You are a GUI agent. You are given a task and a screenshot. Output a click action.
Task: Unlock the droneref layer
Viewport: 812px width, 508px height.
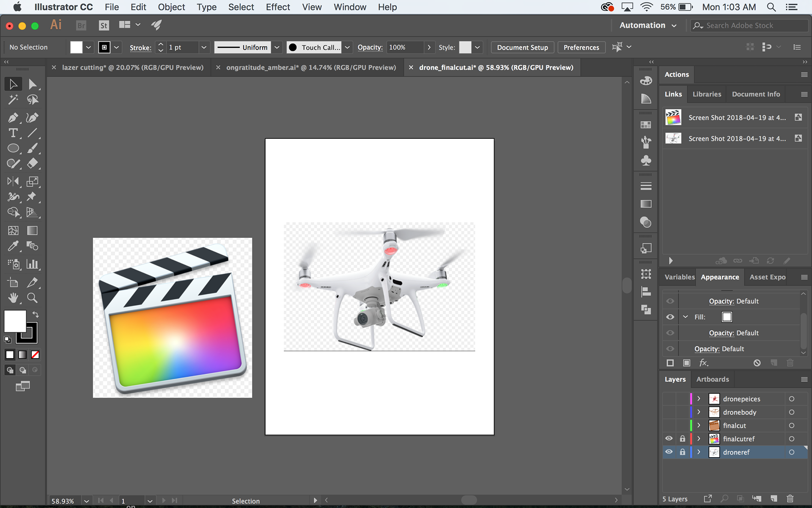tap(682, 452)
